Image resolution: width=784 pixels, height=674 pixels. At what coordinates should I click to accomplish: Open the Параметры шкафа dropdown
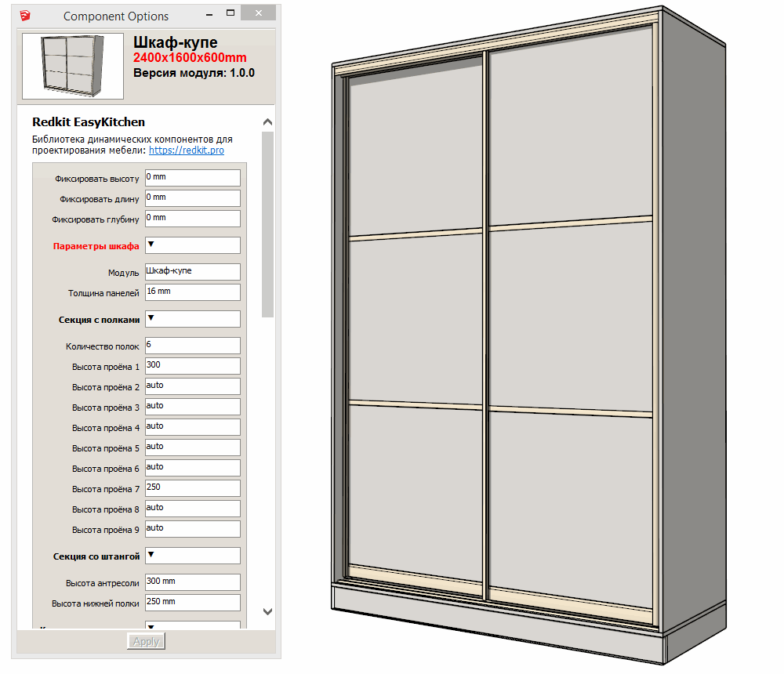[x=192, y=245]
